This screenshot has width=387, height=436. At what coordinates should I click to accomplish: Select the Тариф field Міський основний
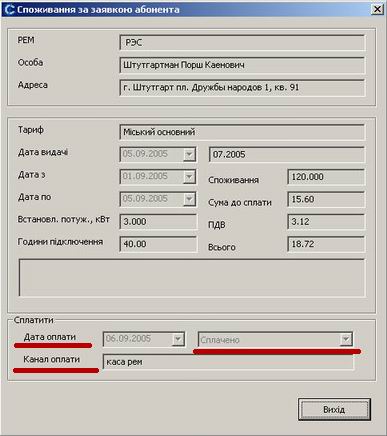pyautogui.click(x=242, y=132)
